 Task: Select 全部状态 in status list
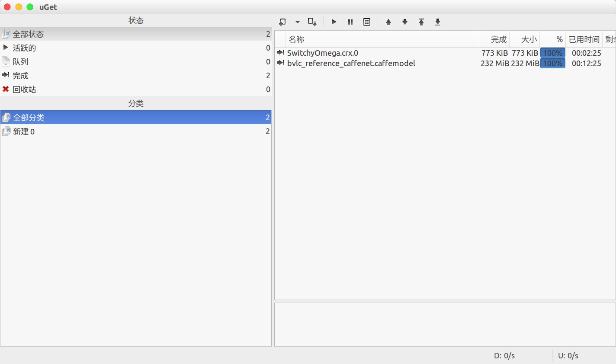pyautogui.click(x=136, y=34)
